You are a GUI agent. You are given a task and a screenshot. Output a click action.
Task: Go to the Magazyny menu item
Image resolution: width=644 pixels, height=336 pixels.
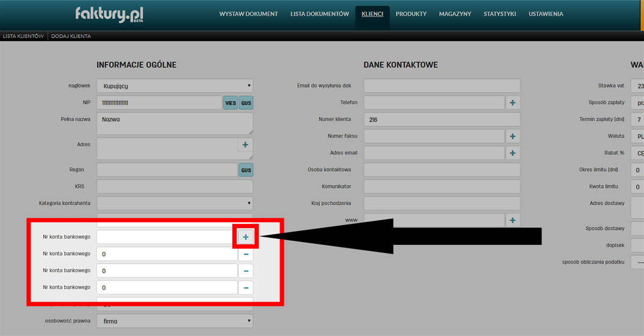455,14
